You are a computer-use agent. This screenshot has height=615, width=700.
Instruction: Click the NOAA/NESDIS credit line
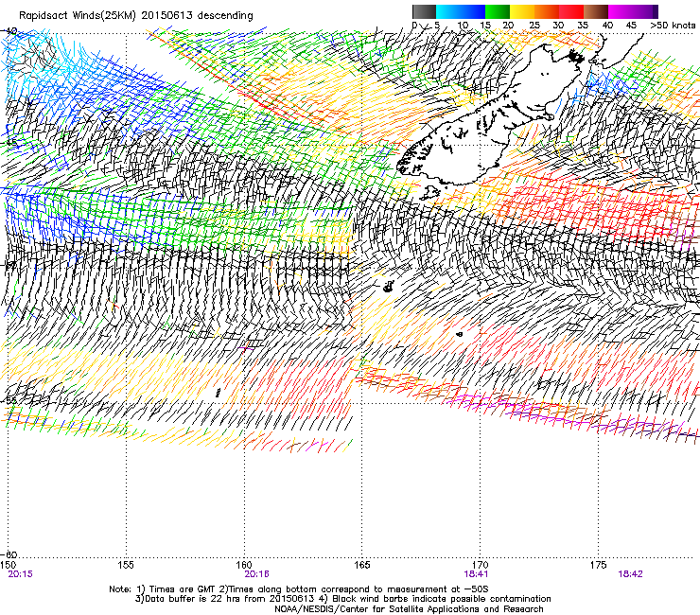point(409,609)
